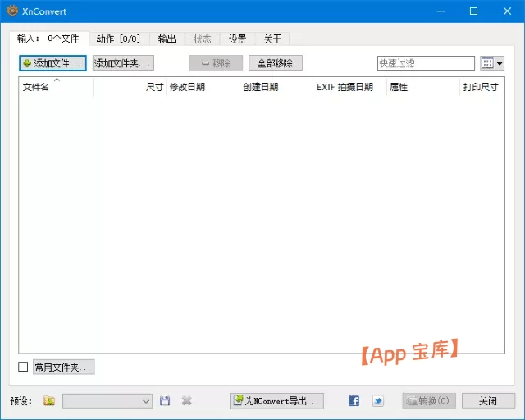Click 为NConvert导出 export button
The image size is (525, 420).
tap(276, 401)
